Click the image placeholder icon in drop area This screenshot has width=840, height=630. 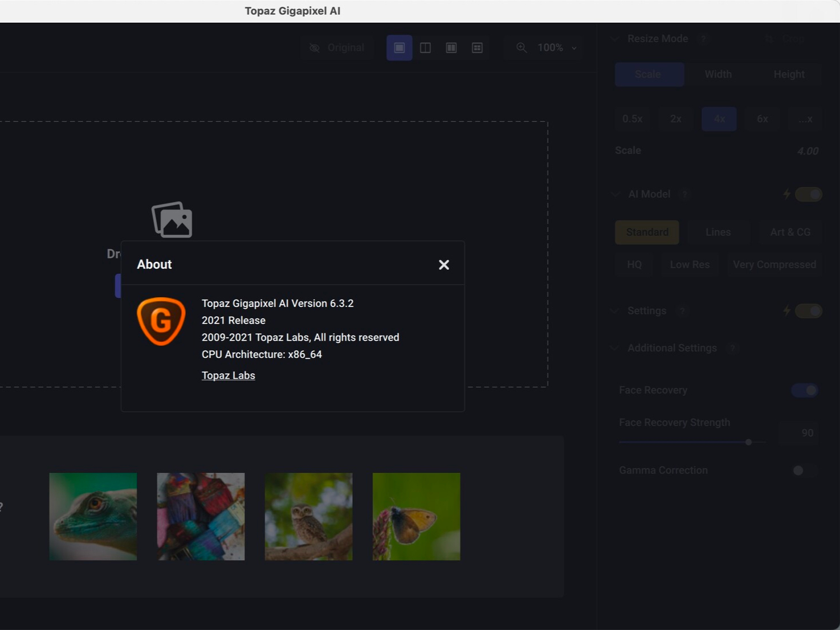click(x=172, y=220)
